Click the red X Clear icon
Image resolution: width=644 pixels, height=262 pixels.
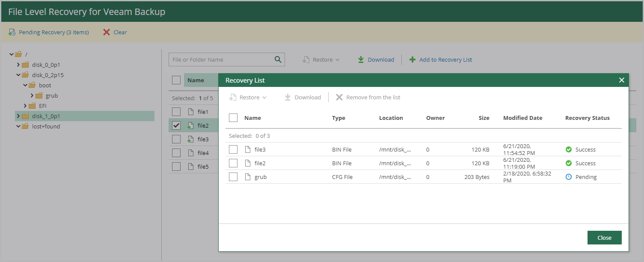(107, 32)
